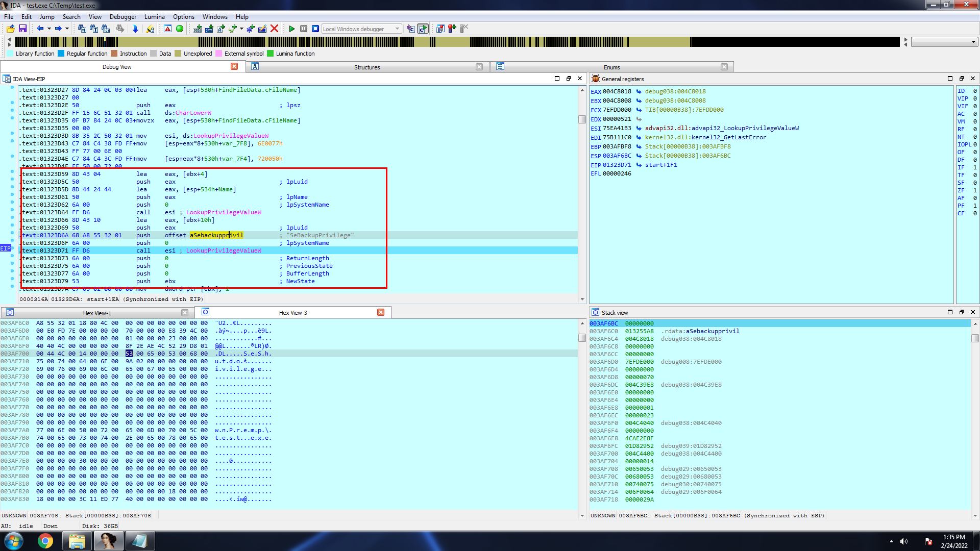Click the aSebackupprivil operand in disassembly
Image resolution: width=980 pixels, height=551 pixels.
216,235
